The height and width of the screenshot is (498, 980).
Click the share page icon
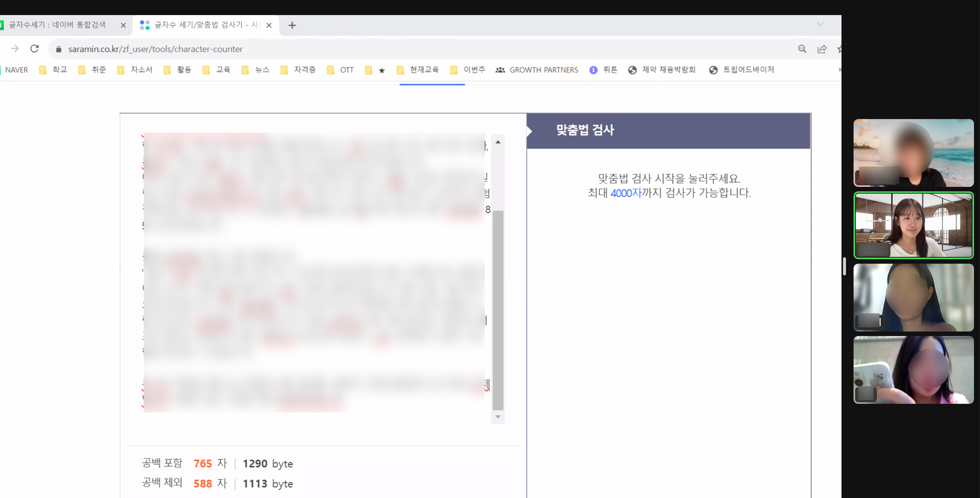[822, 49]
